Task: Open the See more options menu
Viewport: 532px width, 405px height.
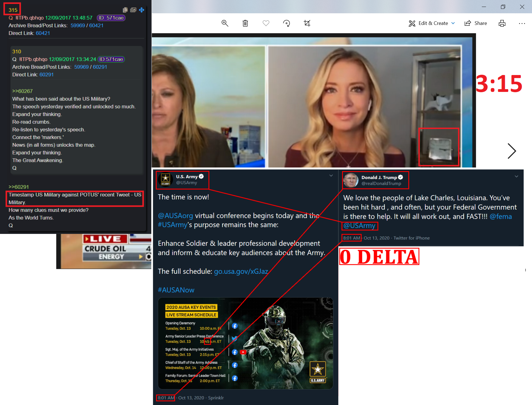Action: click(522, 24)
